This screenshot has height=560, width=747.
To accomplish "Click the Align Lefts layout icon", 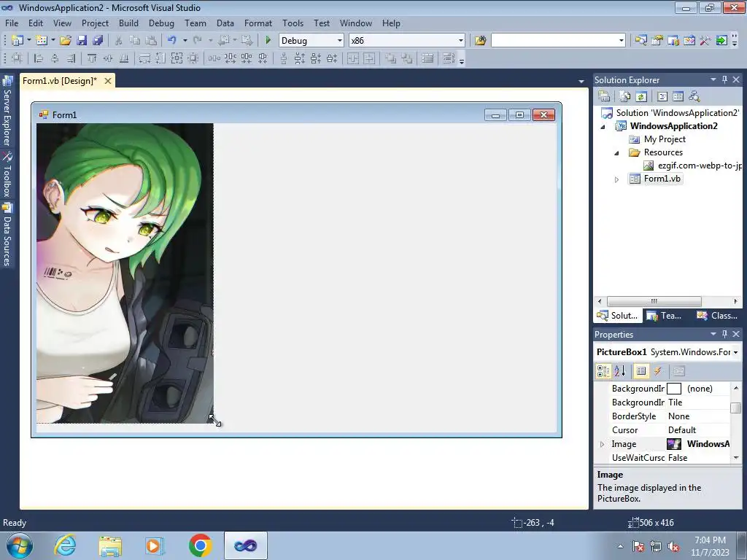I will (39, 58).
